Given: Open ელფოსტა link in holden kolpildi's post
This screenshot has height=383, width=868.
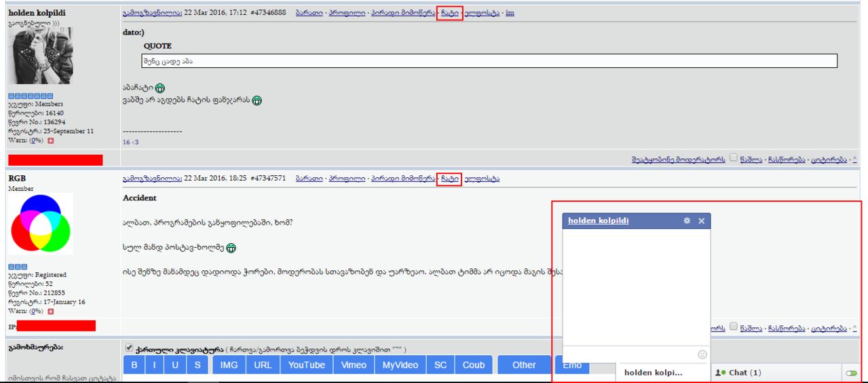Looking at the screenshot, I should (x=482, y=13).
